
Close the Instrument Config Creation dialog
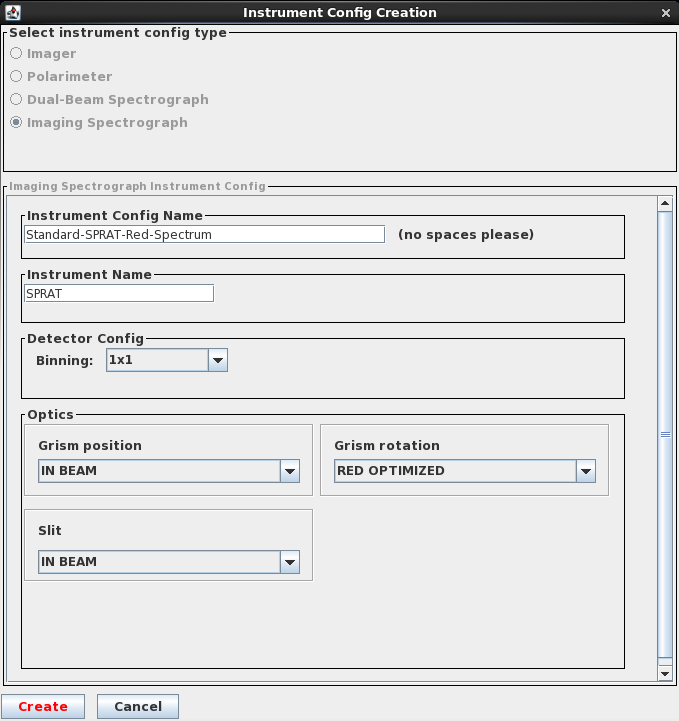(x=666, y=13)
